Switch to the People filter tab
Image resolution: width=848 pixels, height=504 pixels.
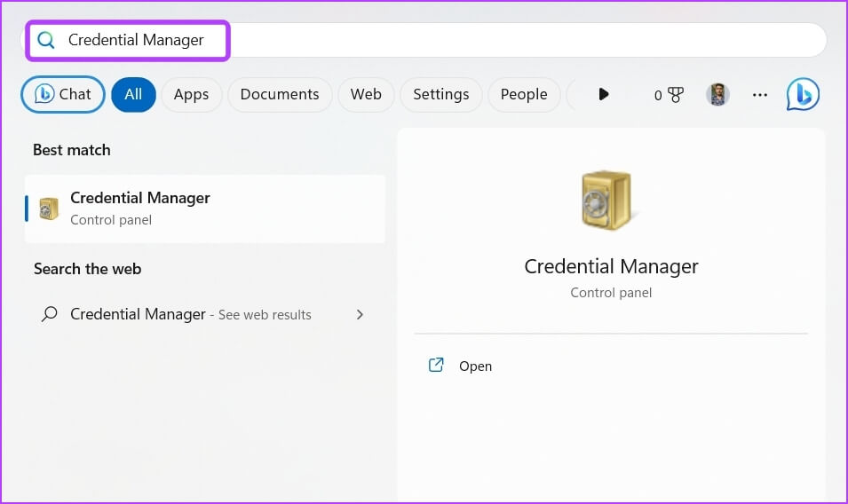(524, 95)
